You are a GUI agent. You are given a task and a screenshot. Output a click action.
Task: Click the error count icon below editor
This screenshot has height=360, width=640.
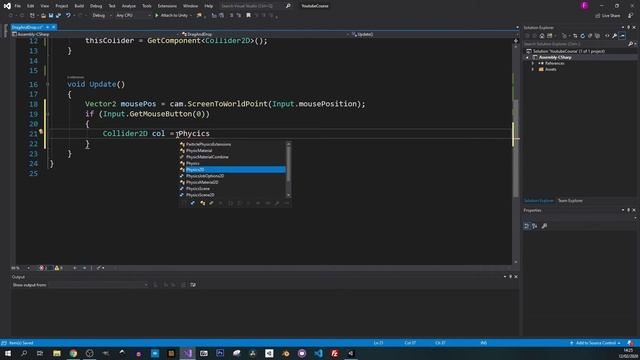click(41, 268)
